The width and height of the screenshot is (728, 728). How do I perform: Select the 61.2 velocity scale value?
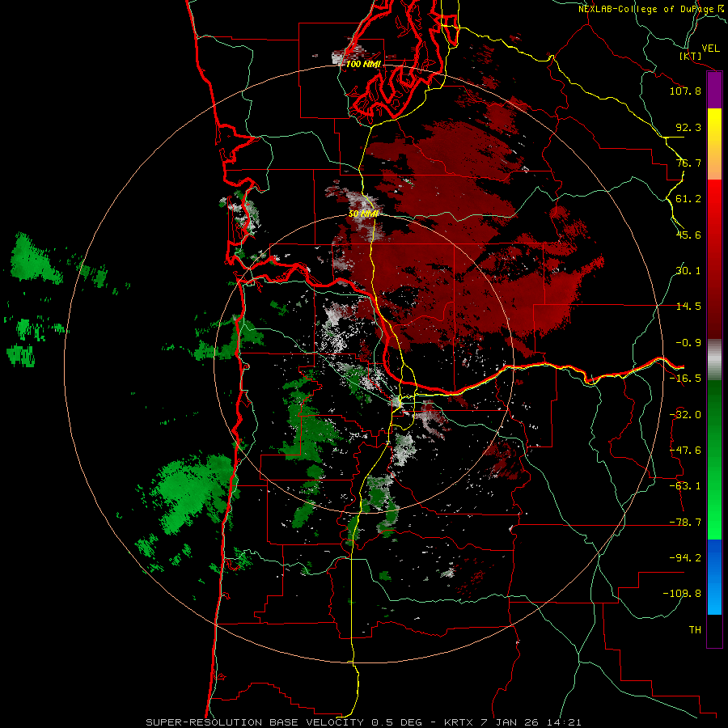(x=688, y=199)
